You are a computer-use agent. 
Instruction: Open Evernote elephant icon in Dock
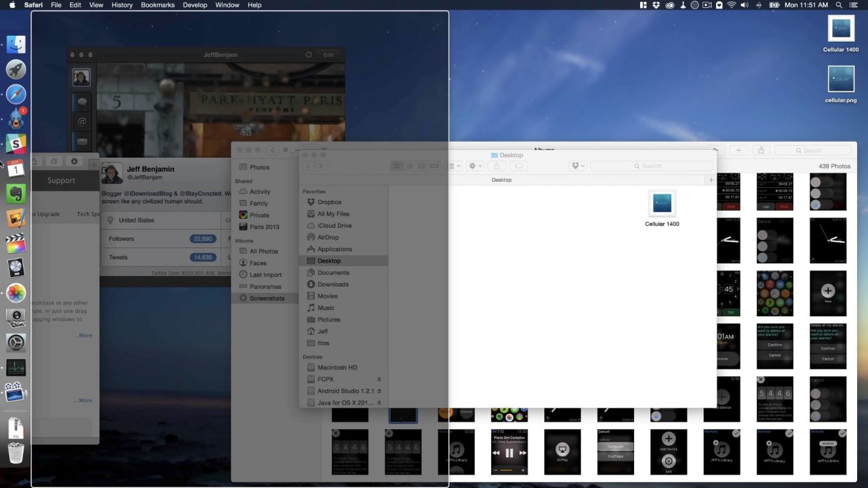pyautogui.click(x=16, y=193)
